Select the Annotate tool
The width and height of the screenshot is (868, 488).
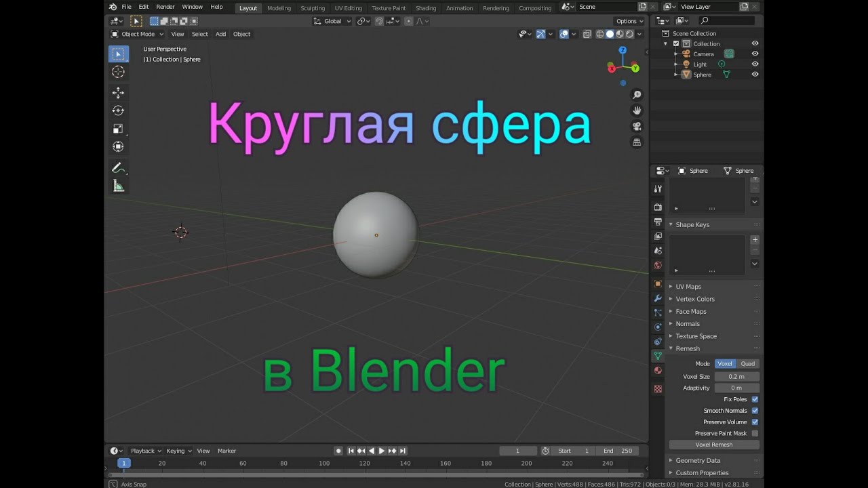[x=118, y=167]
